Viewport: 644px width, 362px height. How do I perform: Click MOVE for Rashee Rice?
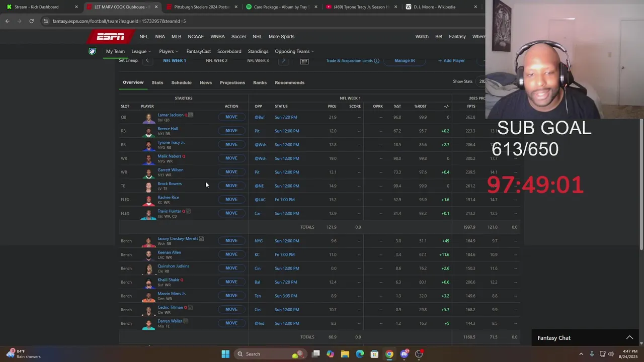(x=231, y=200)
